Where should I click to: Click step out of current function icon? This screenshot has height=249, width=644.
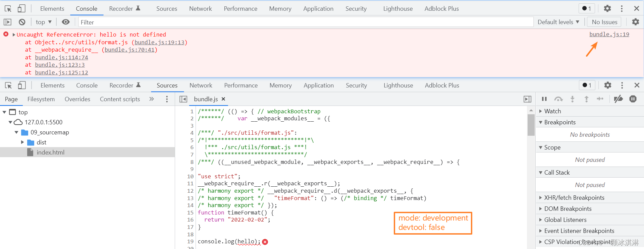(x=586, y=99)
